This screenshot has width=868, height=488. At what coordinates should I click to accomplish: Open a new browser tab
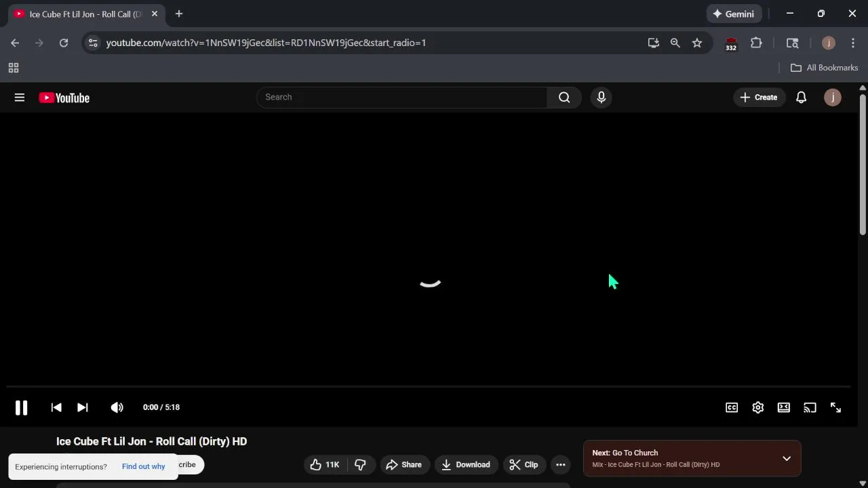pyautogui.click(x=179, y=14)
